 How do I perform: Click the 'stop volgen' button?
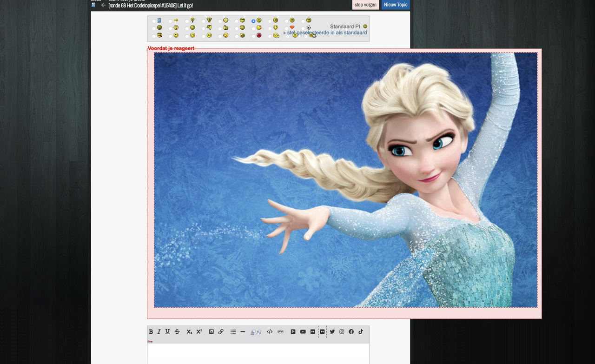coord(366,5)
